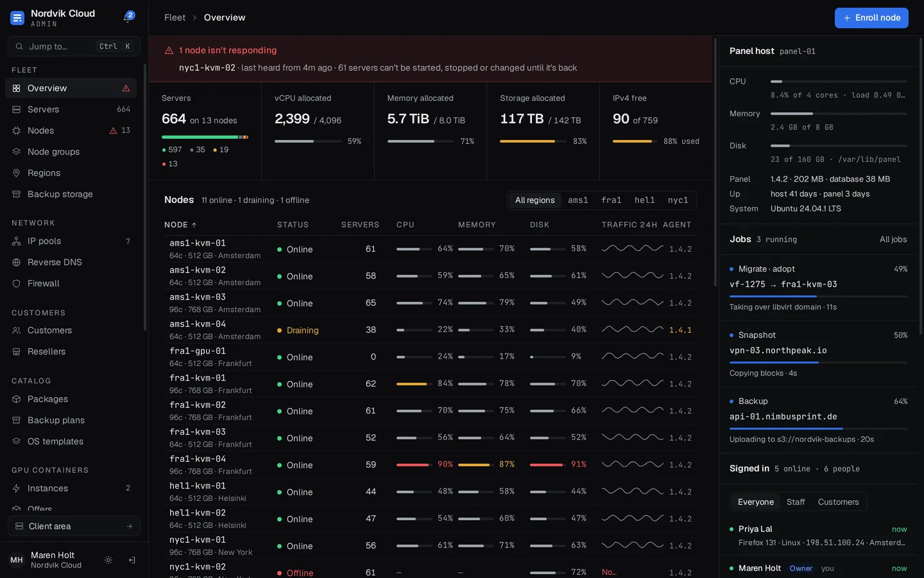This screenshot has height=578, width=924.
Task: Toggle the light/dark theme sun icon
Action: 108,560
